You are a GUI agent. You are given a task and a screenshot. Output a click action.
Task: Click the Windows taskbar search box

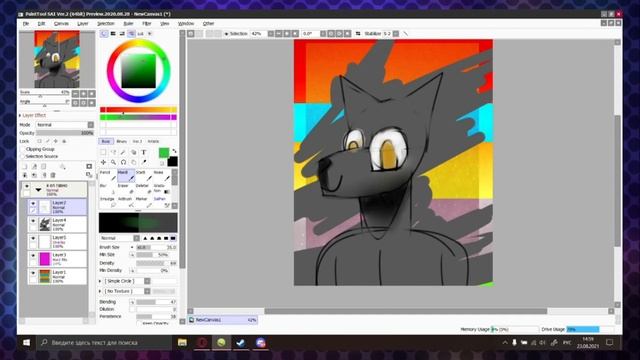click(104, 342)
